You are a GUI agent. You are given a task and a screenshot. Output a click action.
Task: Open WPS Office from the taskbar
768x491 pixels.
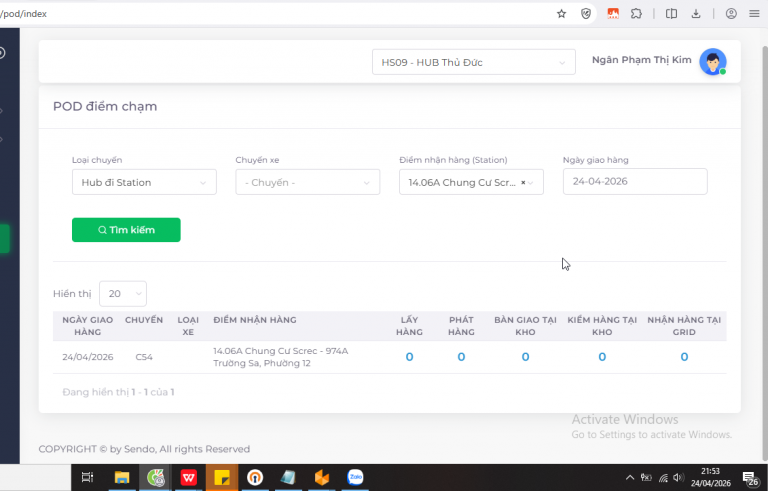click(189, 477)
